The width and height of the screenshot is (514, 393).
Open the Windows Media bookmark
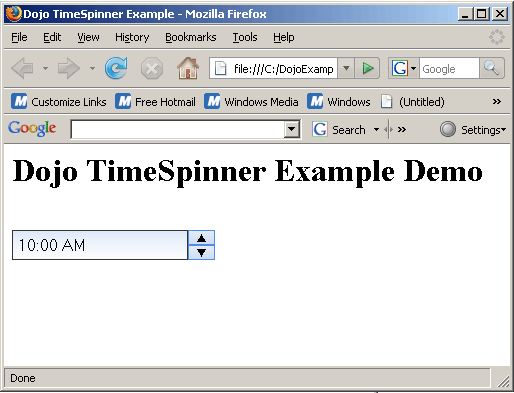pyautogui.click(x=251, y=101)
